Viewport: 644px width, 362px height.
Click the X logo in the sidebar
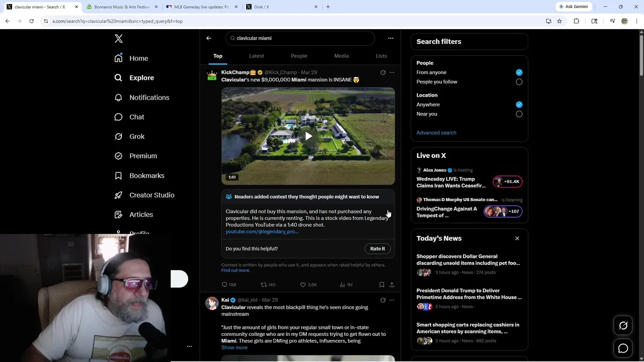[118, 39]
